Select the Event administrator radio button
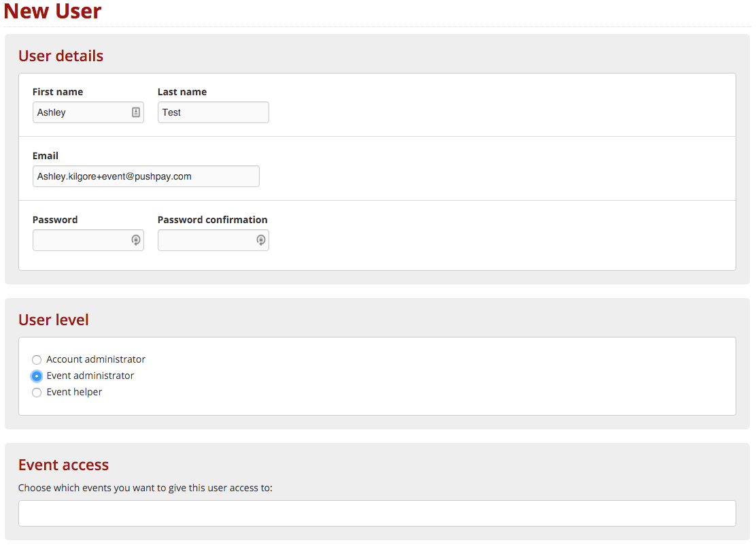Image resolution: width=756 pixels, height=545 pixels. point(37,376)
